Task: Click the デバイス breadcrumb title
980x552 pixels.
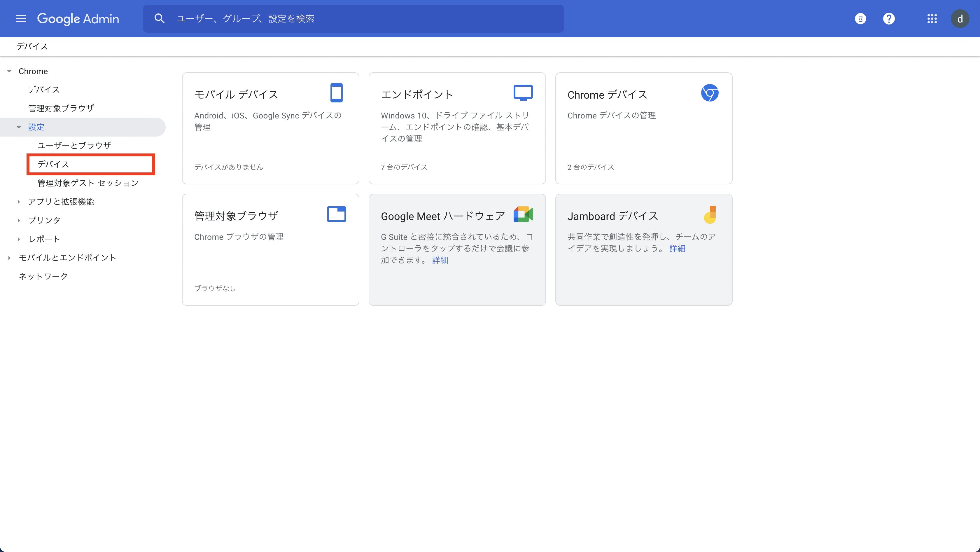Action: pyautogui.click(x=32, y=46)
